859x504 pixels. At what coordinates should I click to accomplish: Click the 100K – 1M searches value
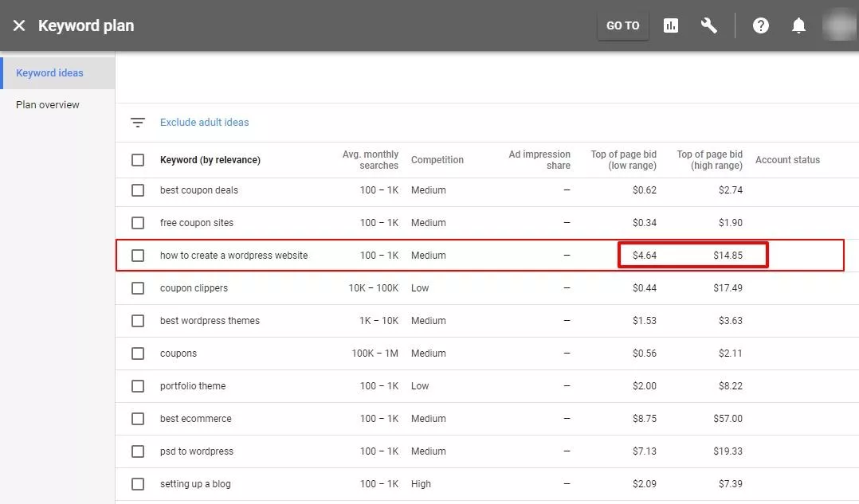coord(375,354)
